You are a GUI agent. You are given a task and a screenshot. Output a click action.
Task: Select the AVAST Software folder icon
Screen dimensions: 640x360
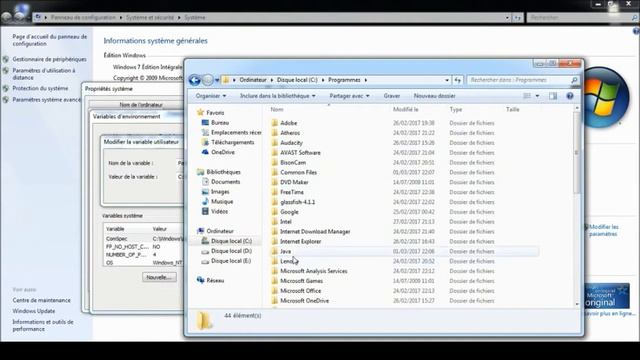pyautogui.click(x=275, y=152)
